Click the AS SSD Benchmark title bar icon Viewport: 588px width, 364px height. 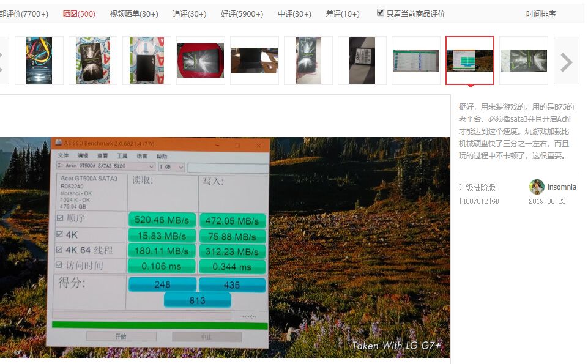59,143
